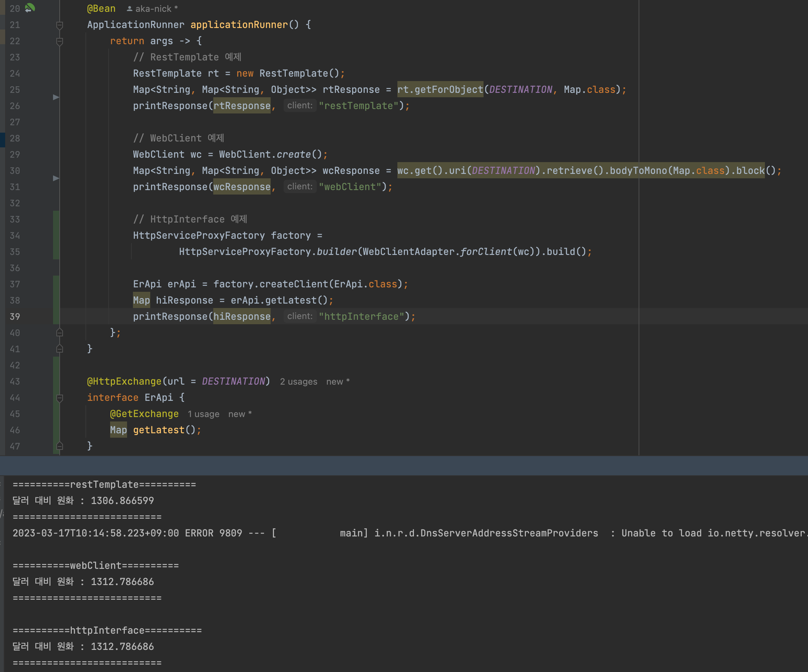
Task: Click the 'client:' inlay hint before "webClient"
Action: tap(300, 187)
